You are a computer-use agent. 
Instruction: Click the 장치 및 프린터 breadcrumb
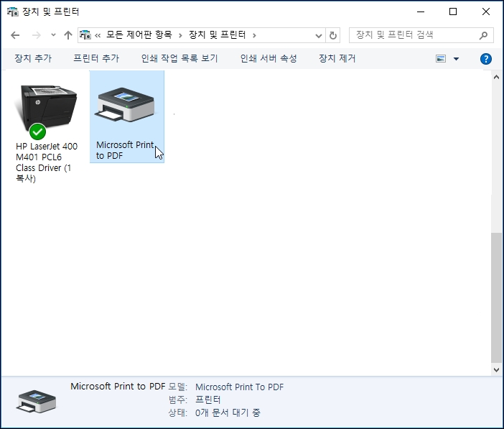pos(218,34)
